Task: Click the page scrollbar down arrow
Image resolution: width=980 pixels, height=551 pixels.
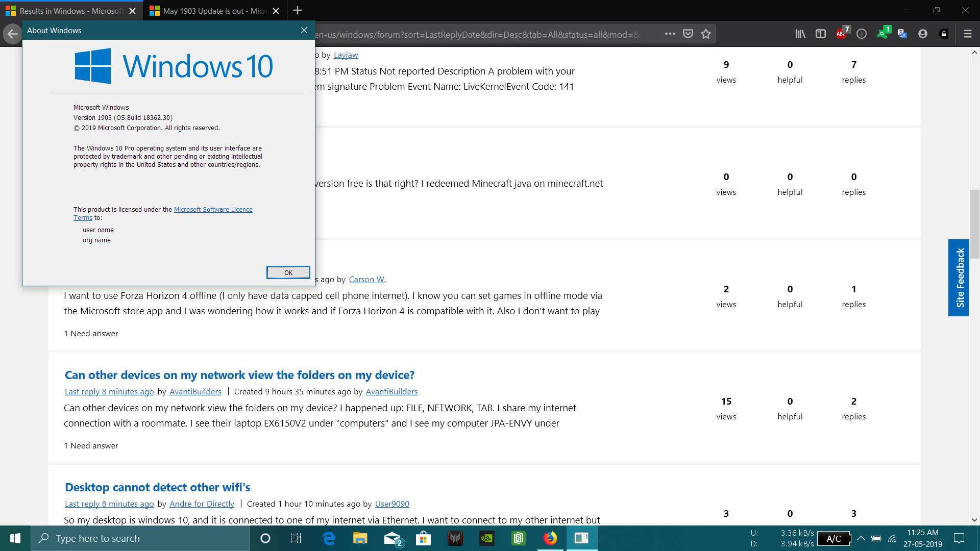Action: 974,520
